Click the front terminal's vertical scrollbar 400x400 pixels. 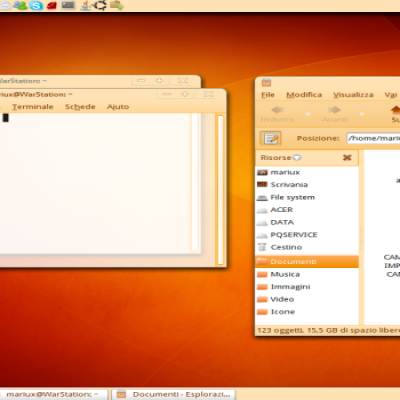click(220, 190)
